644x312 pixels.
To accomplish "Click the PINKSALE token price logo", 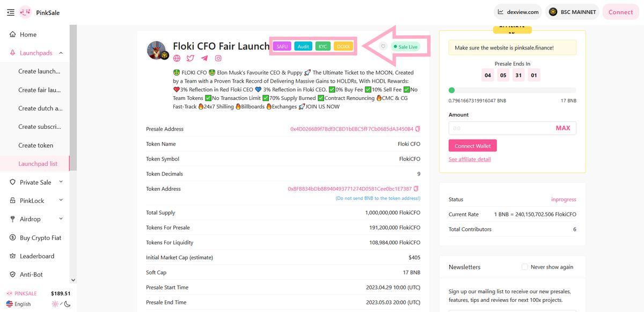I will coord(9,294).
